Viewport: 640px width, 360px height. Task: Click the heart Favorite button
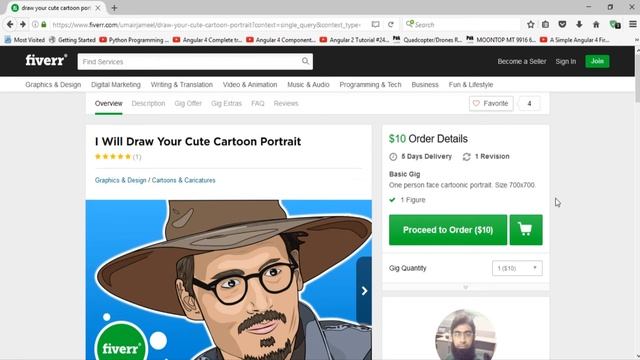tap(491, 103)
